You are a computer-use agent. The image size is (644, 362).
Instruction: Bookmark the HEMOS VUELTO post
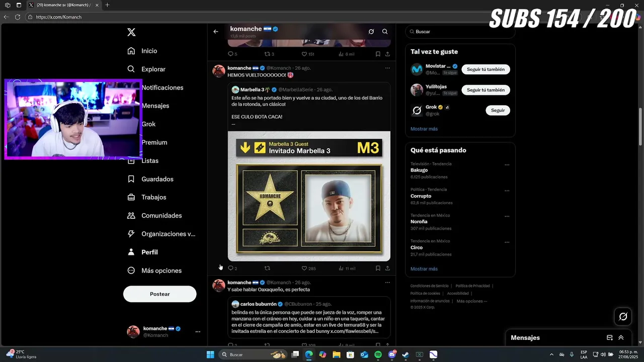378,268
